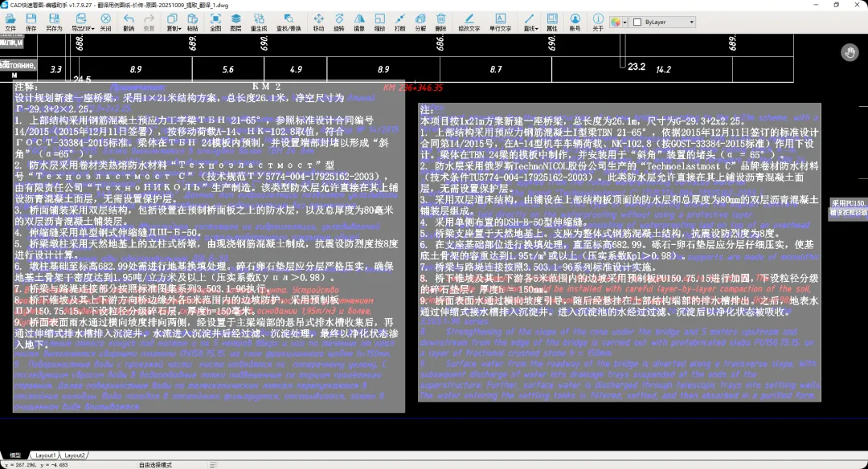Click the 保存 (Save) icon
This screenshot has width=868, height=469.
tap(31, 22)
